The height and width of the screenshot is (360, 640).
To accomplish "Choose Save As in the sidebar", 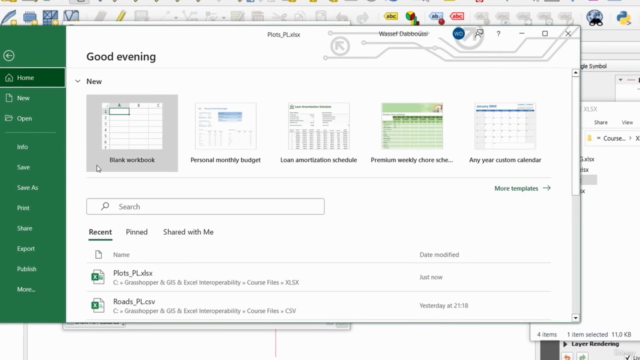I will click(27, 188).
